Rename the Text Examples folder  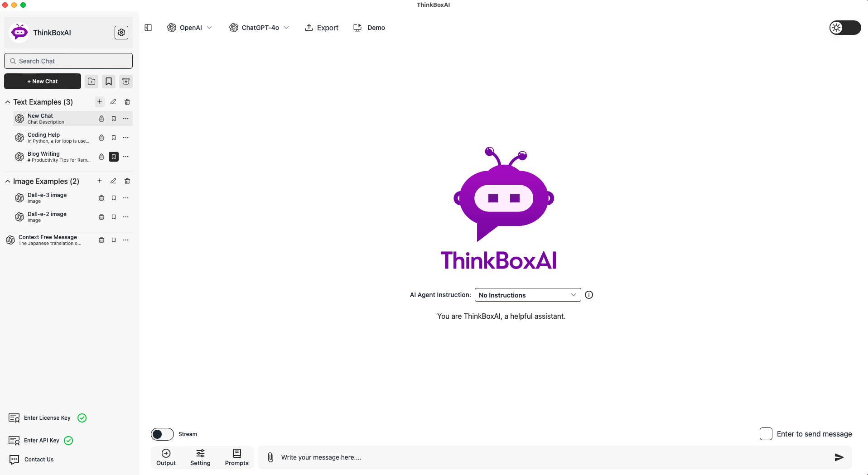tap(113, 102)
